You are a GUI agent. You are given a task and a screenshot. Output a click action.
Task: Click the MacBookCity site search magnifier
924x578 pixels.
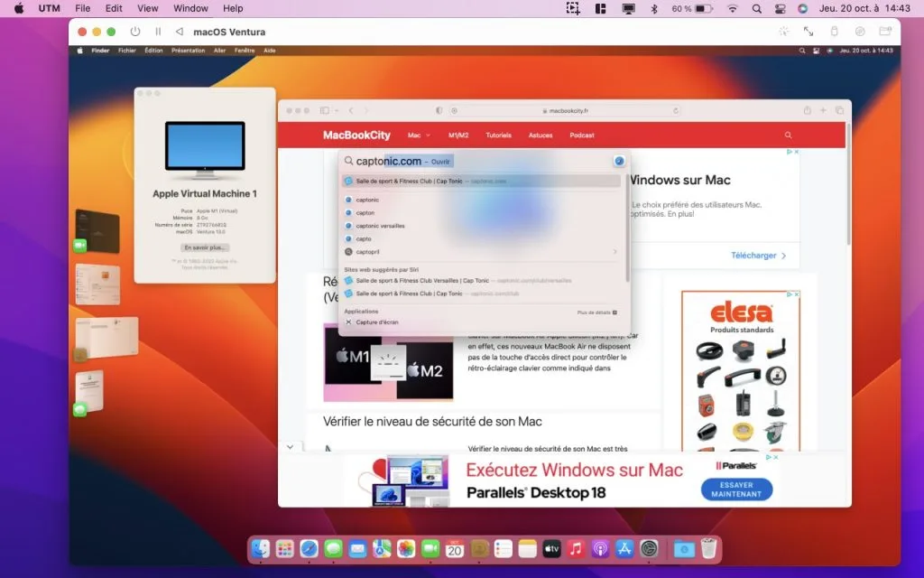click(788, 135)
